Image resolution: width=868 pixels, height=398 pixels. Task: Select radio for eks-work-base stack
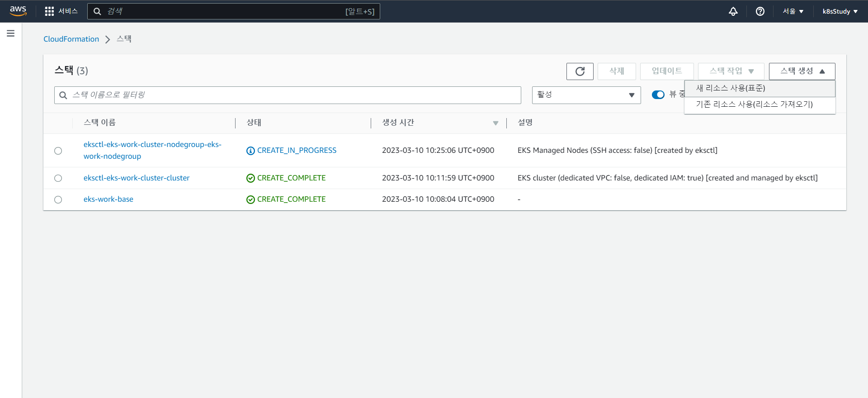58,199
